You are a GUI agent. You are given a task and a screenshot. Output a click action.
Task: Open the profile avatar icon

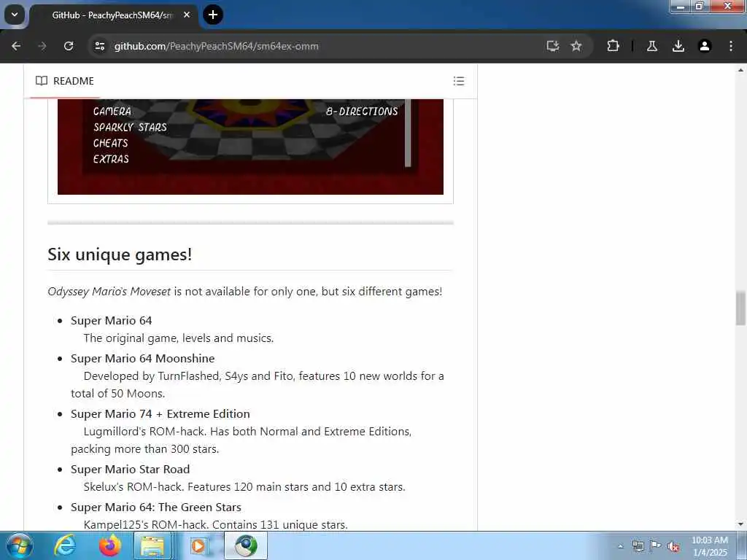705,46
